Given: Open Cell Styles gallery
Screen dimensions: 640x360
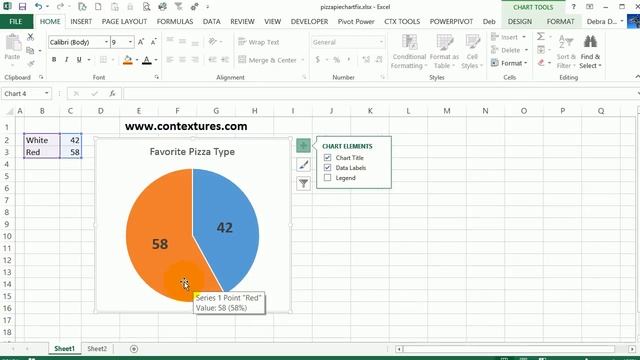Looking at the screenshot, I should [x=472, y=51].
